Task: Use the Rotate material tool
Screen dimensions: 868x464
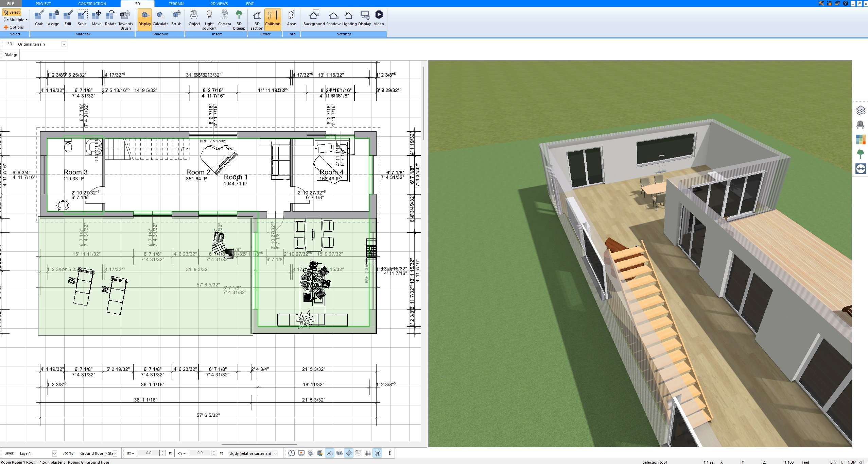Action: (110, 18)
